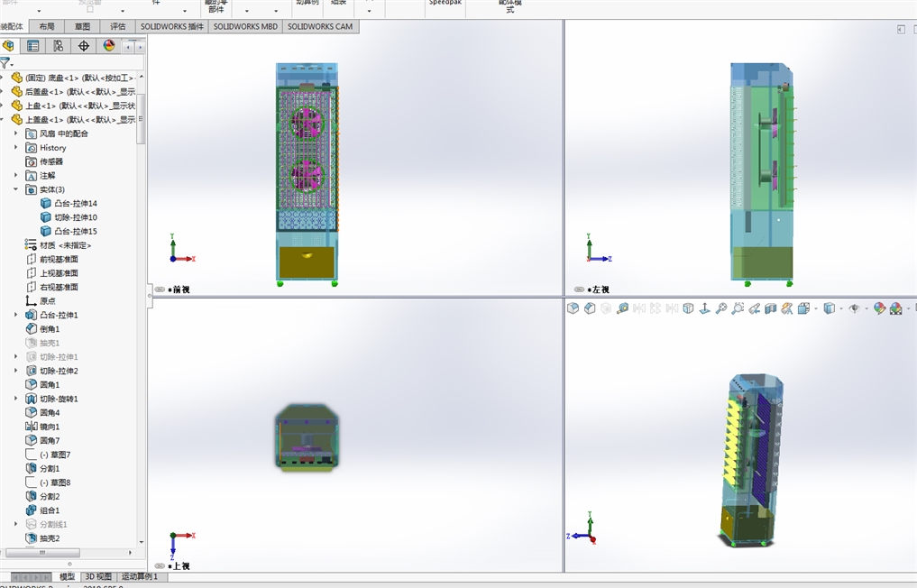Open the DisplayManager color ball tab
This screenshot has height=588, width=917.
pos(109,46)
